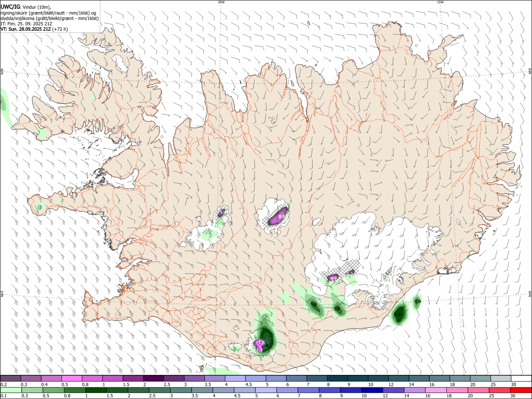Image resolution: width=532 pixels, height=399 pixels.
Task: Click the '0.3' label in the purple snow legend
Action: click(24, 384)
